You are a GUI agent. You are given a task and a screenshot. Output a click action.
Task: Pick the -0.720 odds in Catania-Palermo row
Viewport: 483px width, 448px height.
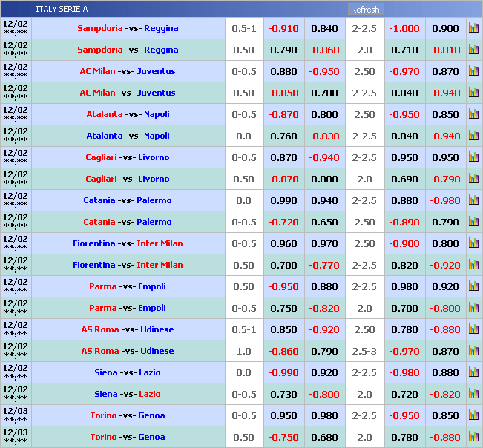pos(283,222)
